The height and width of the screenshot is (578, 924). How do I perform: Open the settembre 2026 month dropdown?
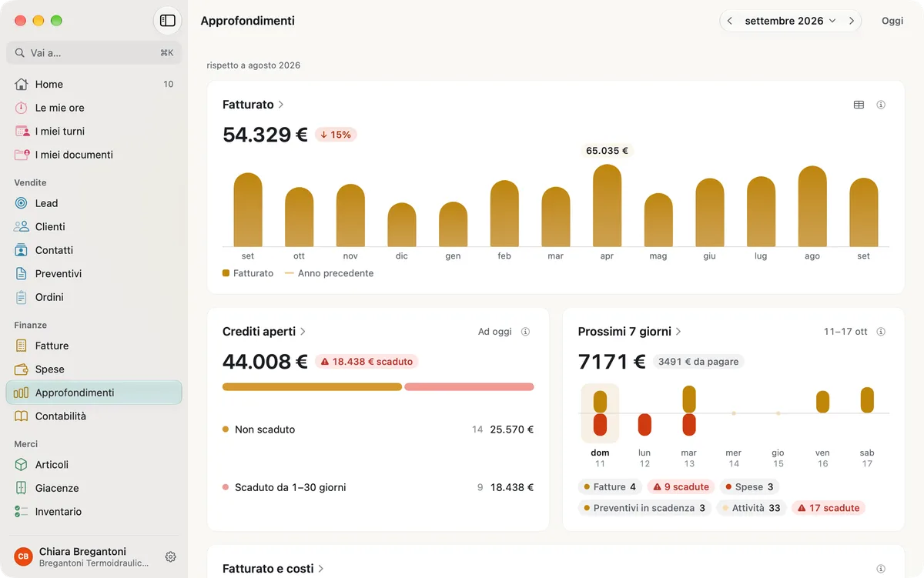click(790, 21)
